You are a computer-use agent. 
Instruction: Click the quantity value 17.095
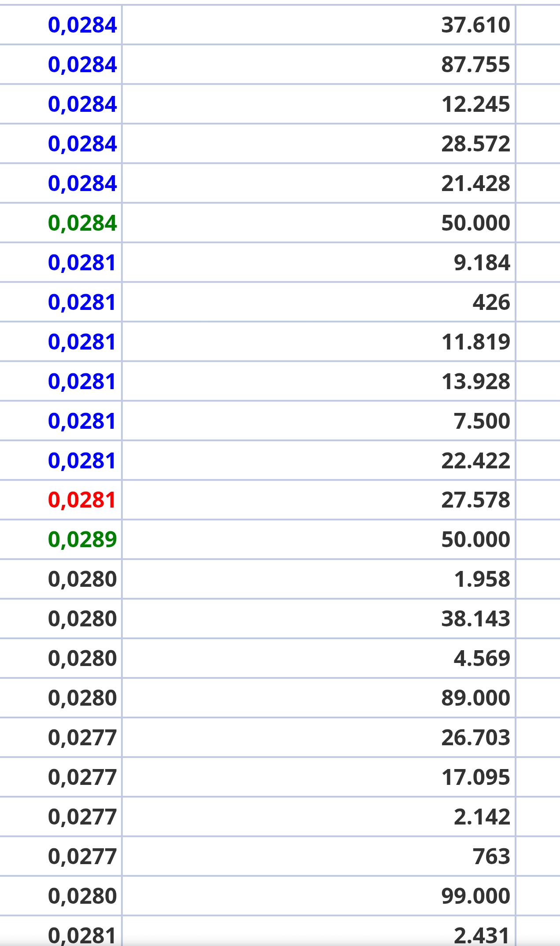(475, 777)
